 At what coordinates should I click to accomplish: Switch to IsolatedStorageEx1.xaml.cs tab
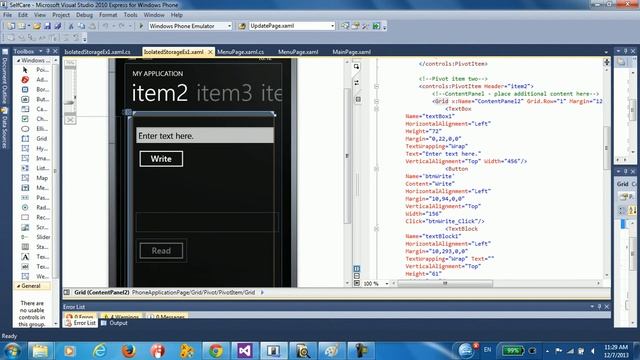97,52
